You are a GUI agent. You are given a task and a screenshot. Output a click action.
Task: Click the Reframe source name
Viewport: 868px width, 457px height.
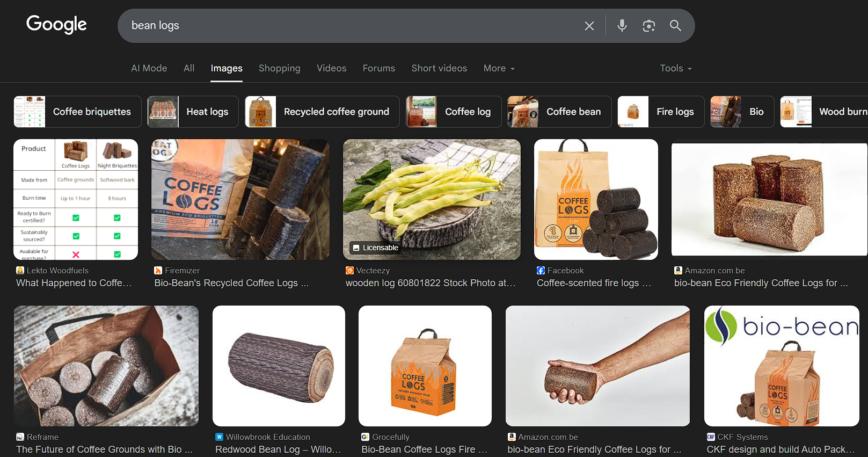pyautogui.click(x=43, y=437)
